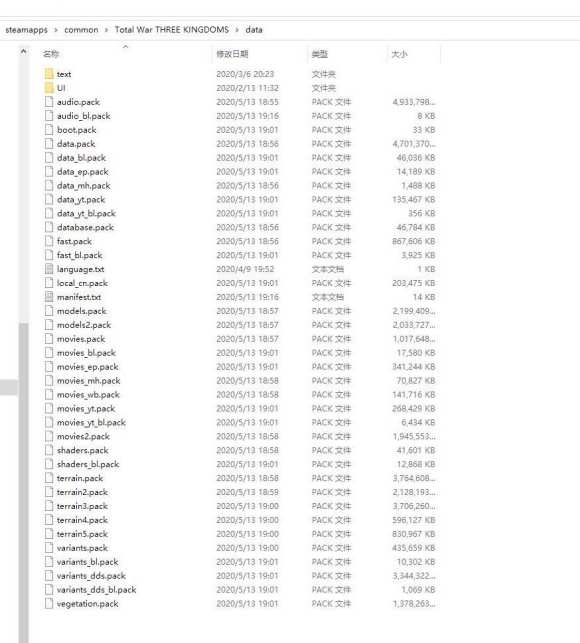Click the vegetation.pack file icon
Viewport: 580px width, 643px height.
click(x=49, y=604)
